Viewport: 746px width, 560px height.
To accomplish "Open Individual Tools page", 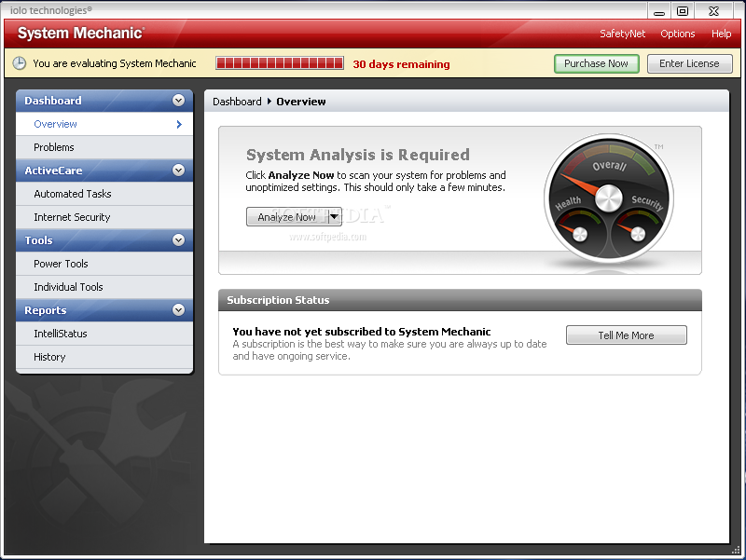I will coord(104,287).
